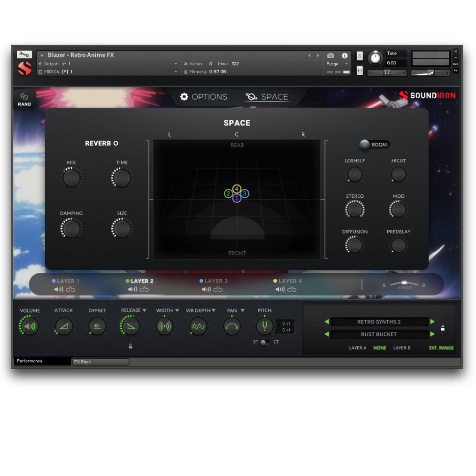Toggle the reverb ROOM switch
This screenshot has height=476, width=476.
click(366, 145)
